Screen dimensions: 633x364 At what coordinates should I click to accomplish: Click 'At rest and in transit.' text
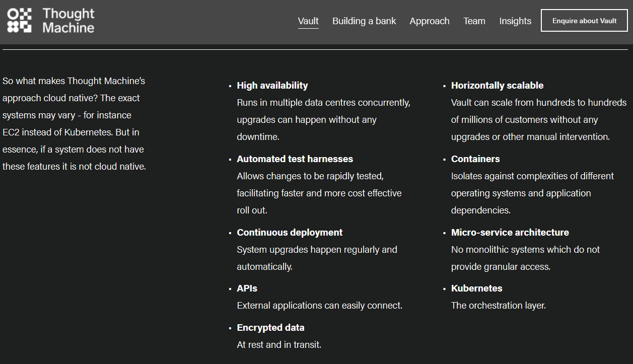(x=279, y=345)
